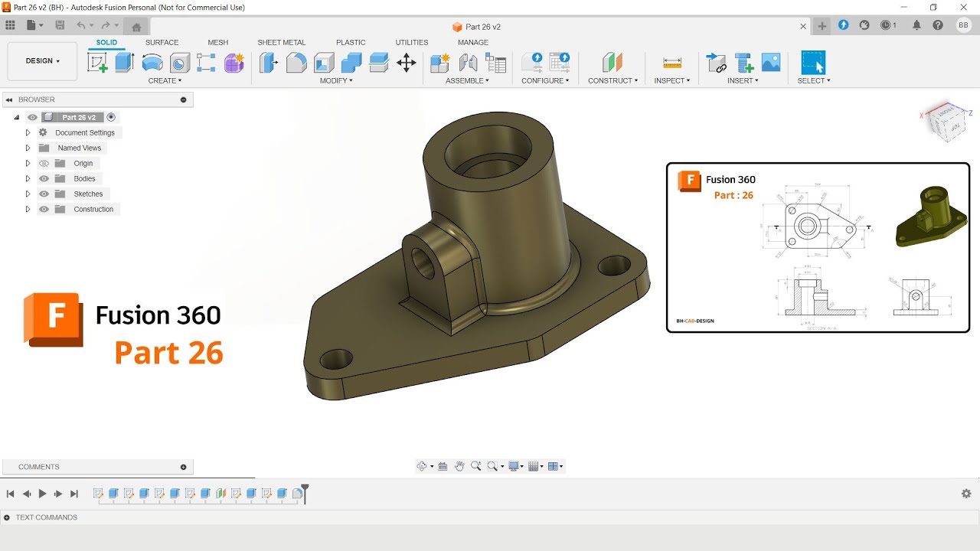Screen dimensions: 980x551
Task: Select the Fillet tool in Modify
Action: pyautogui.click(x=296, y=63)
